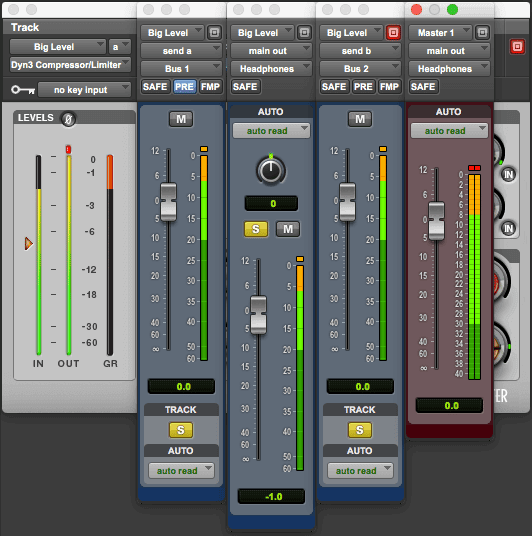Click send b level field showing 0.0
Viewport: 532px width, 536px height.
[x=360, y=387]
